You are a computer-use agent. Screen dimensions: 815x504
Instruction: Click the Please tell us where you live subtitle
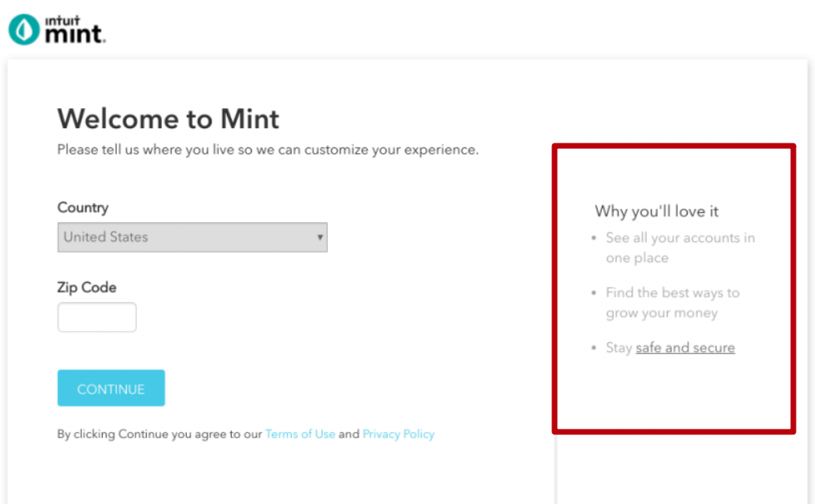268,150
